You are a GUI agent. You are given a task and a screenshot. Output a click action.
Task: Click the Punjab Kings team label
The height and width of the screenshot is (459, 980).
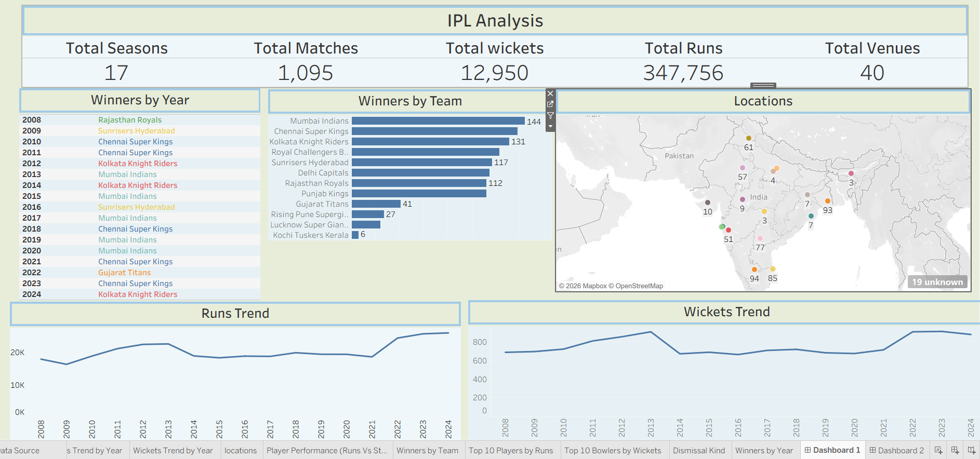point(325,194)
